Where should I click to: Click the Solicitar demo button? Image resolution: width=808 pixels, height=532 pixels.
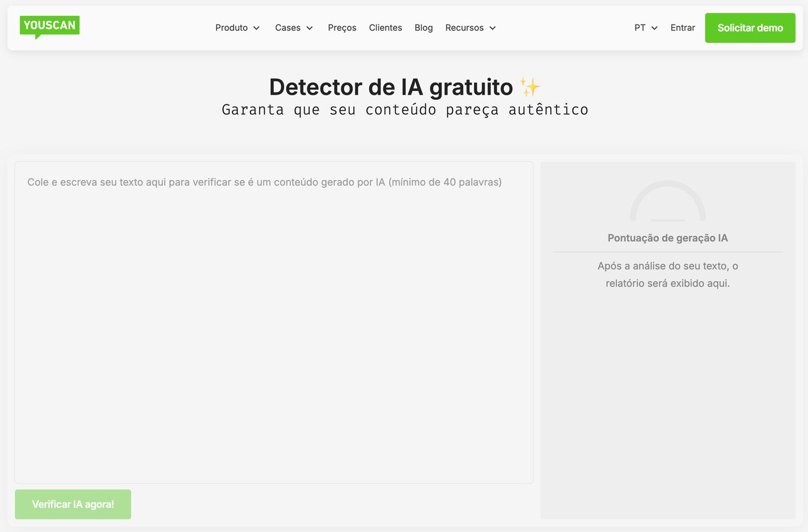(x=750, y=28)
